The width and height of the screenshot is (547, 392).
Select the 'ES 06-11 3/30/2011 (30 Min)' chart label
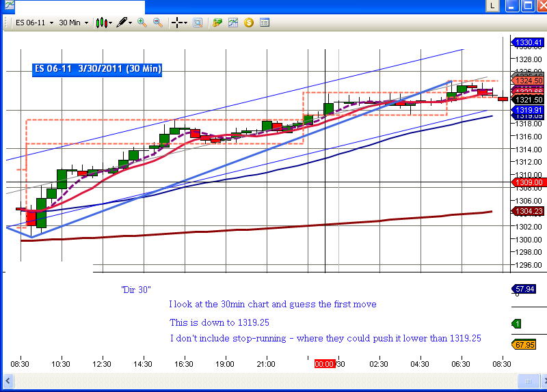97,69
